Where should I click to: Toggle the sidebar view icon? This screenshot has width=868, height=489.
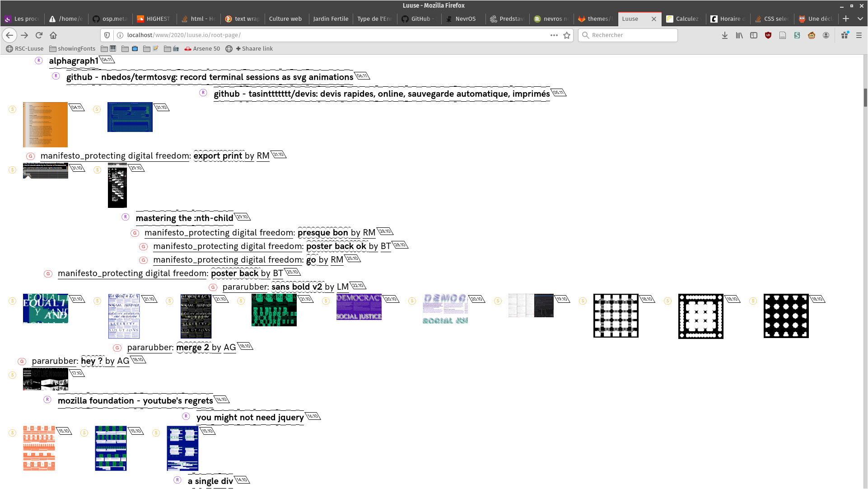click(x=754, y=35)
